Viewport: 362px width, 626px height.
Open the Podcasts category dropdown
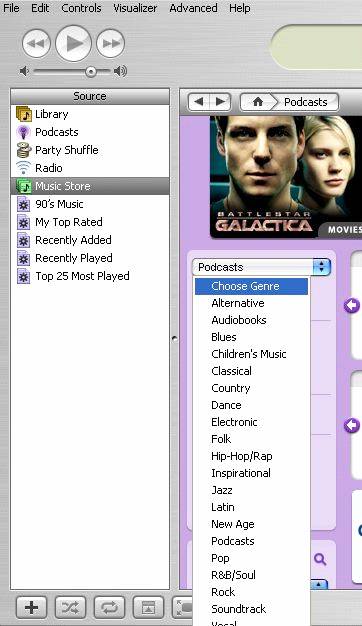click(x=261, y=267)
